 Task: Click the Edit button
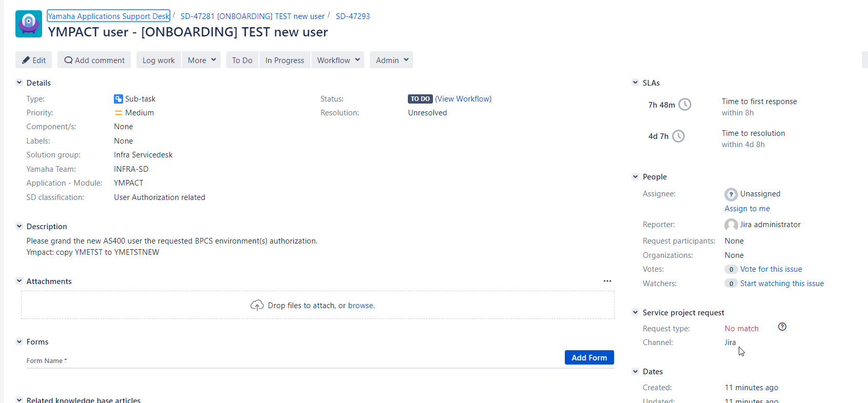(34, 60)
